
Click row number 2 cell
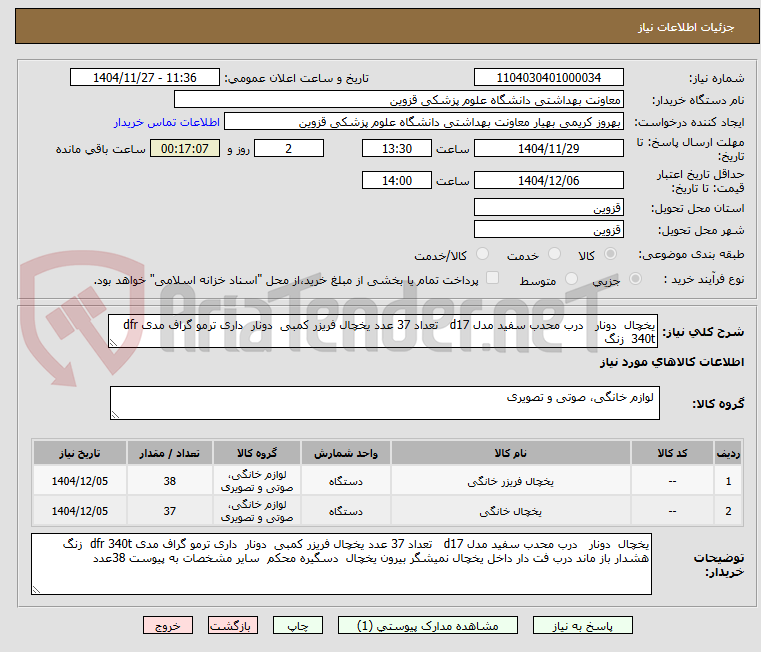tap(728, 511)
